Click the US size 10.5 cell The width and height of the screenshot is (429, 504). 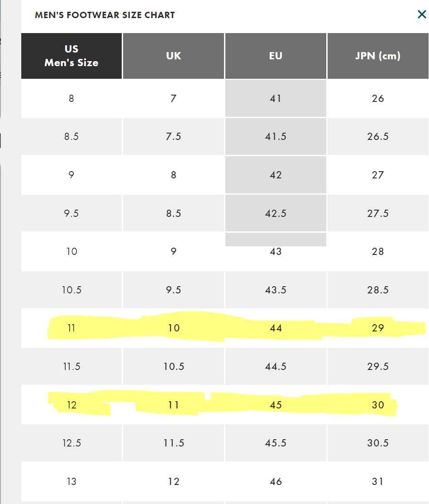pyautogui.click(x=71, y=290)
